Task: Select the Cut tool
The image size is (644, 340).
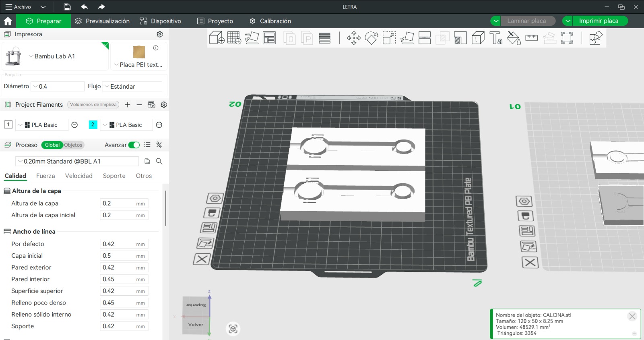Action: [425, 38]
